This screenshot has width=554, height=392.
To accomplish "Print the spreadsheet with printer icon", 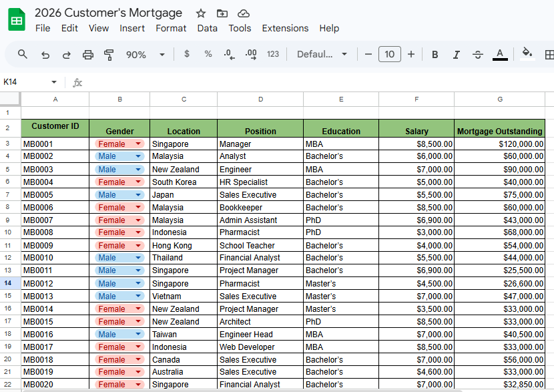I will pyautogui.click(x=87, y=55).
